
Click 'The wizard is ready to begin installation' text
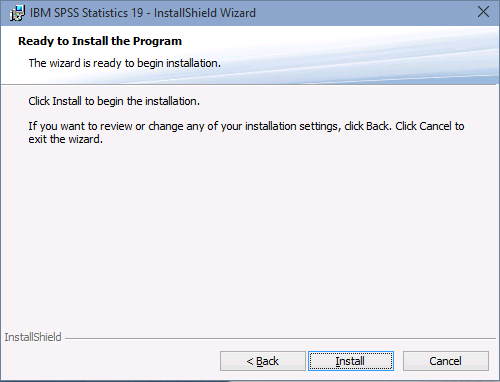[x=125, y=63]
